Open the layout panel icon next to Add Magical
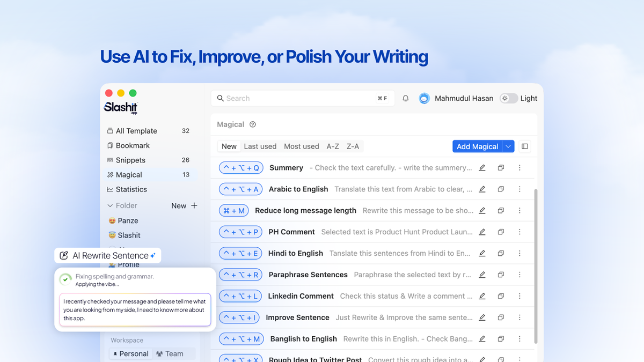Viewport: 644px width, 362px height. (x=524, y=146)
